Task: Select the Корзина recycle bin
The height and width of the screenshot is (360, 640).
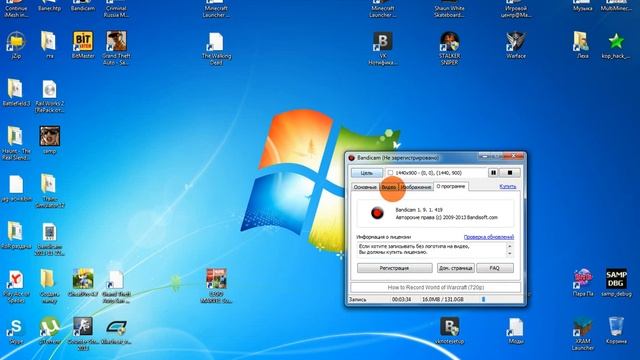Action: pos(616,331)
